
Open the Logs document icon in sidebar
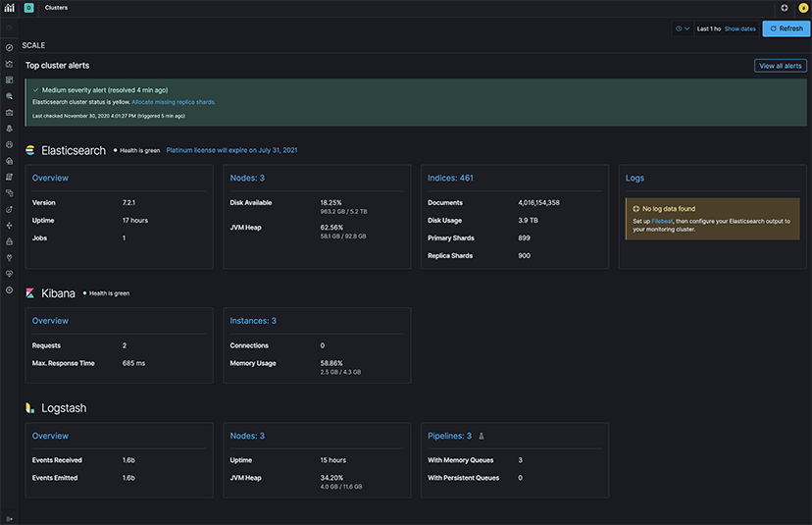coord(10,177)
